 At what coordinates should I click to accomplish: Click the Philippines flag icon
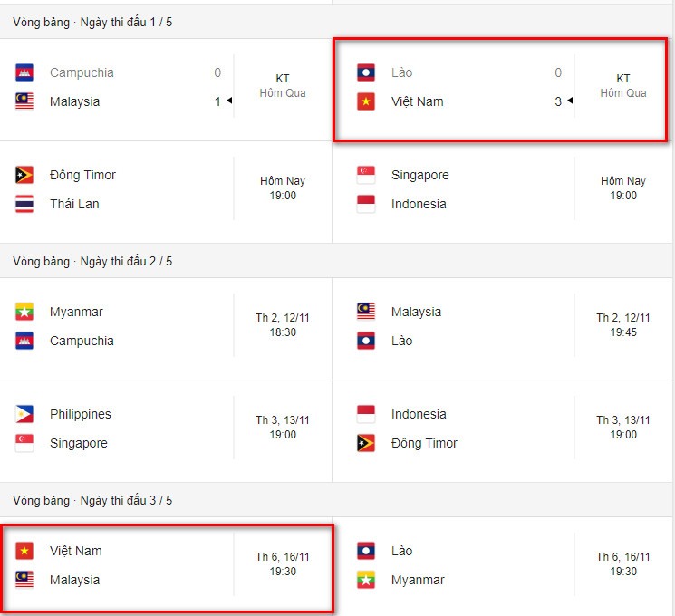tap(24, 414)
